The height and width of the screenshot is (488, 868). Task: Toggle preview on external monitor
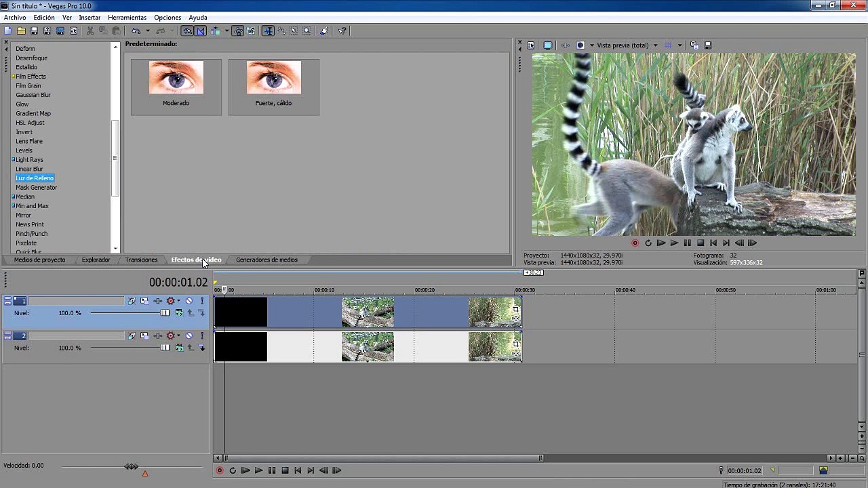tap(548, 45)
